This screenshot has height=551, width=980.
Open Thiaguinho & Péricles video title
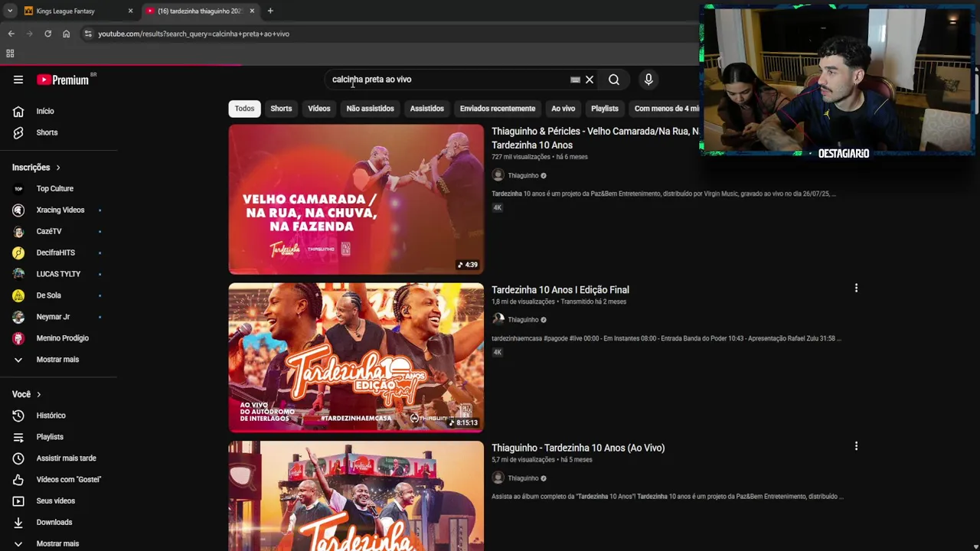595,138
